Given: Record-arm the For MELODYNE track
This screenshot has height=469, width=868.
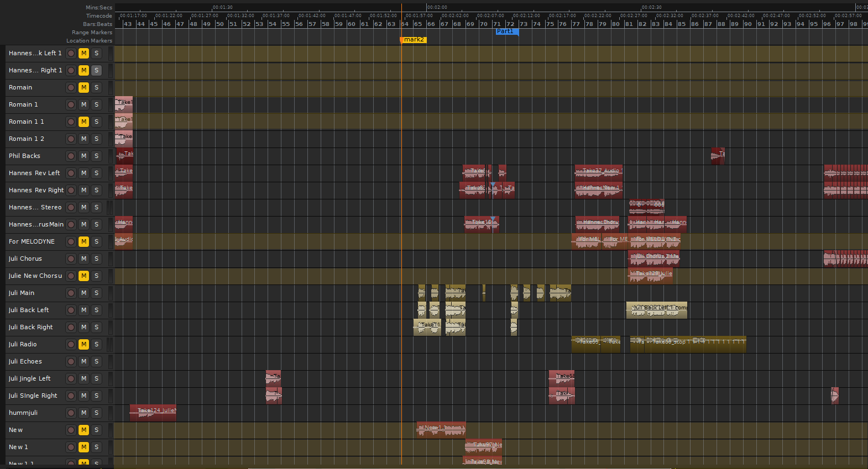Looking at the screenshot, I should pyautogui.click(x=71, y=241).
